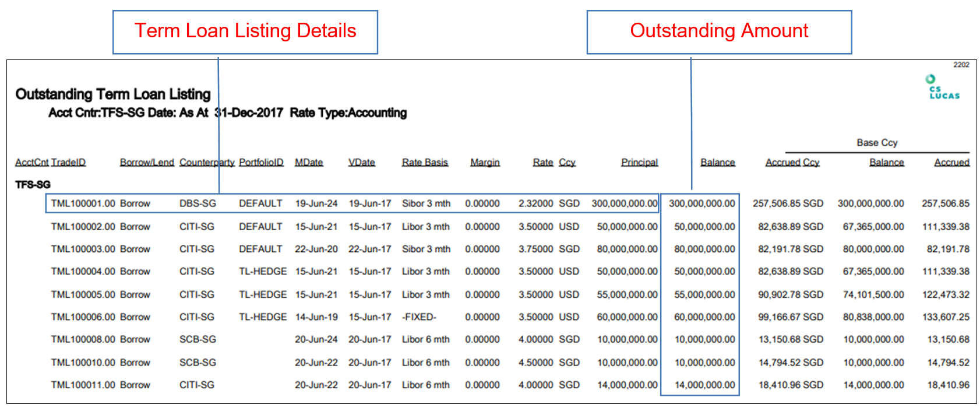
Task: Select trade ID TML100001.00
Action: pos(83,203)
